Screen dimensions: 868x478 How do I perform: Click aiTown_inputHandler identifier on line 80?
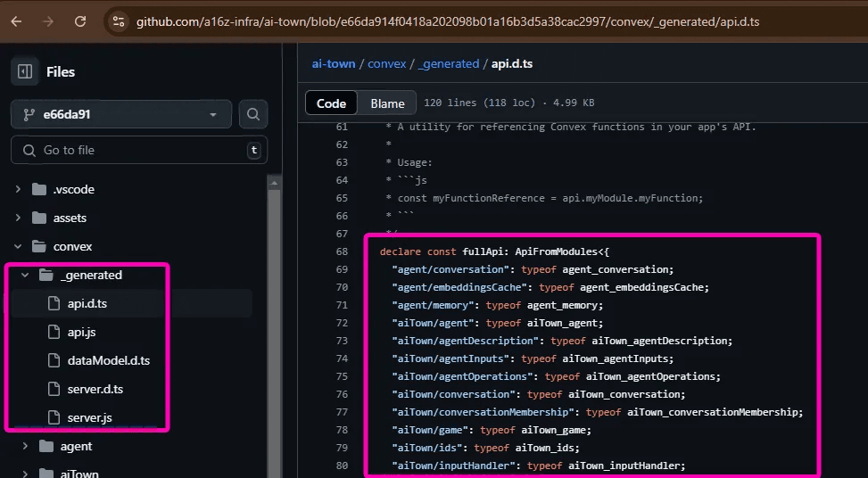[x=624, y=466]
